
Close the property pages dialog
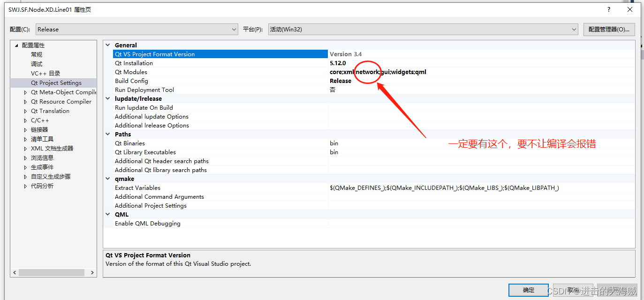coord(630,9)
